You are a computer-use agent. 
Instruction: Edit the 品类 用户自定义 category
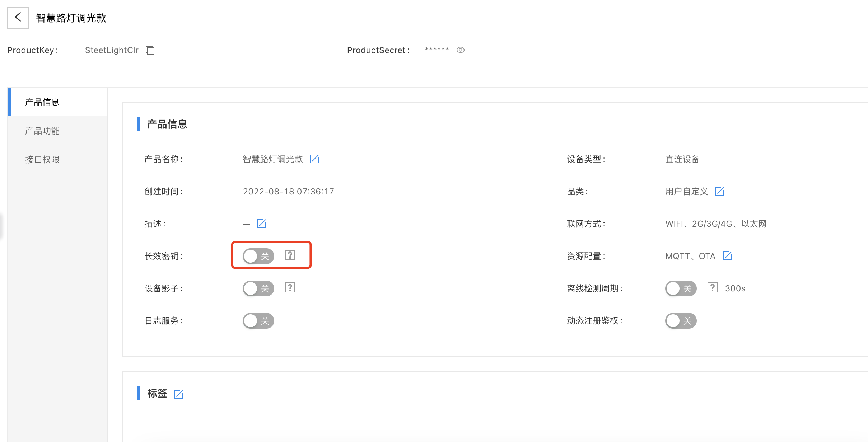(x=720, y=191)
